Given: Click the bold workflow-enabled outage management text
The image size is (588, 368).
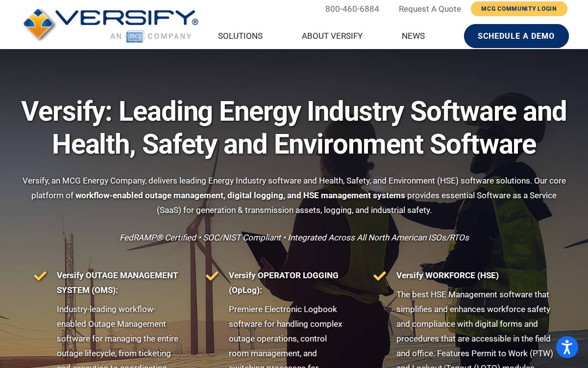Looking at the screenshot, I should pos(240,195).
